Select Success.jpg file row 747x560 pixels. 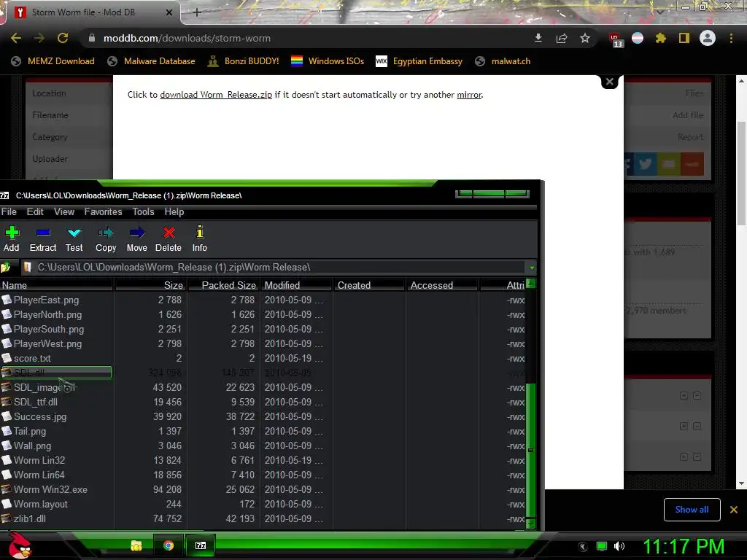(x=40, y=416)
